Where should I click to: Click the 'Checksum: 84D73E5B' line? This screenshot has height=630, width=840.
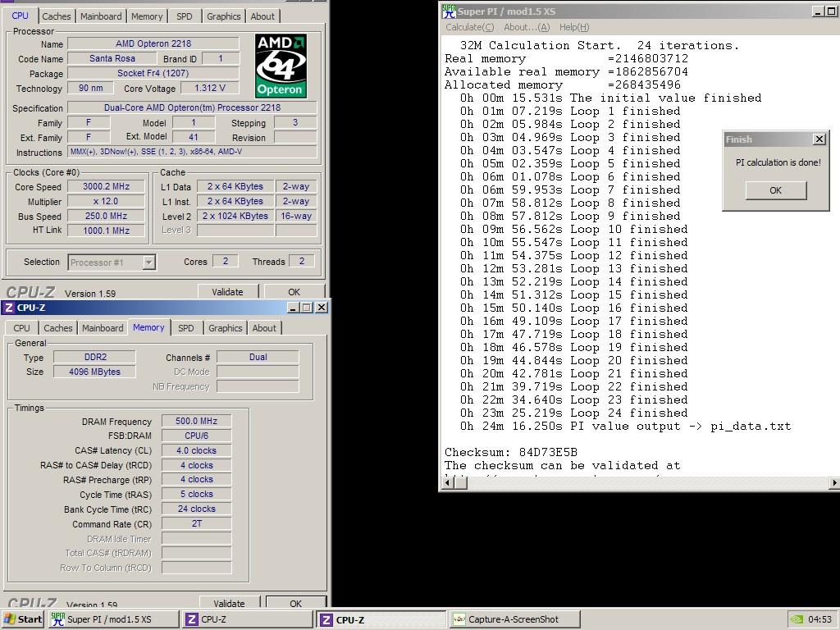pyautogui.click(x=511, y=452)
